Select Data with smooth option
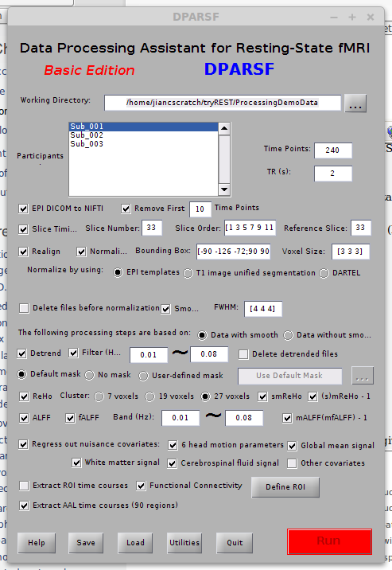 [202, 335]
